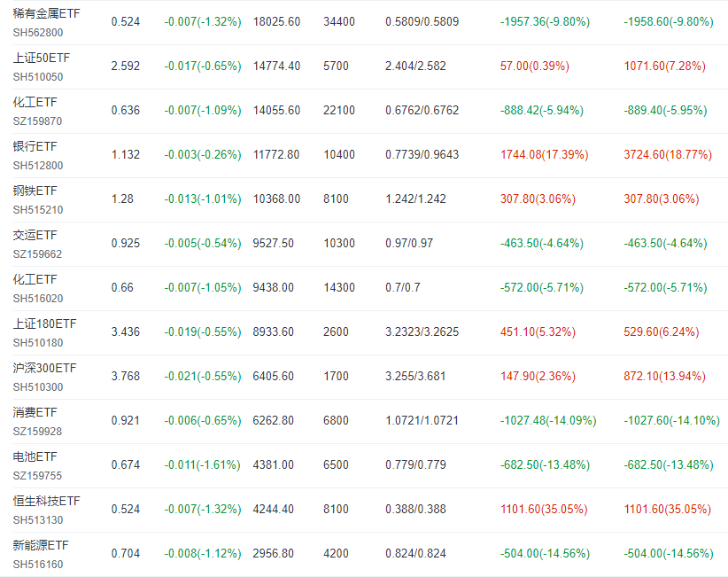Click cumulative profit 1071.60(7.28%)
Image resolution: width=728 pixels, height=577 pixels.
tap(664, 66)
